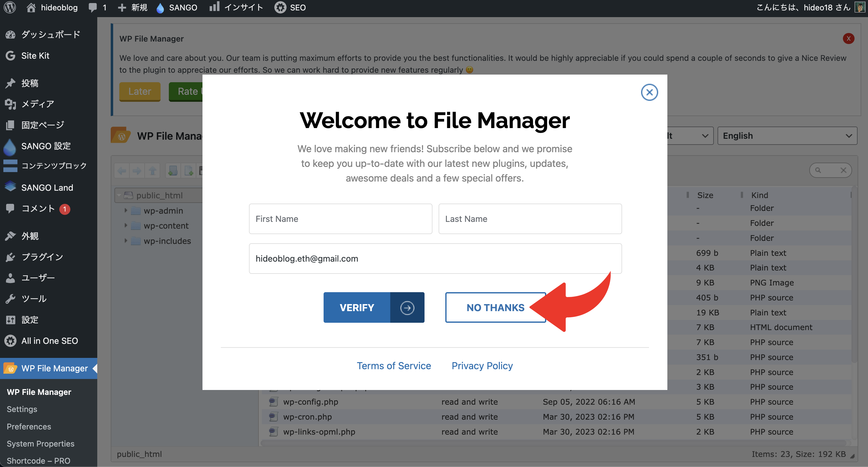Open All in One SEO menu

tap(49, 341)
